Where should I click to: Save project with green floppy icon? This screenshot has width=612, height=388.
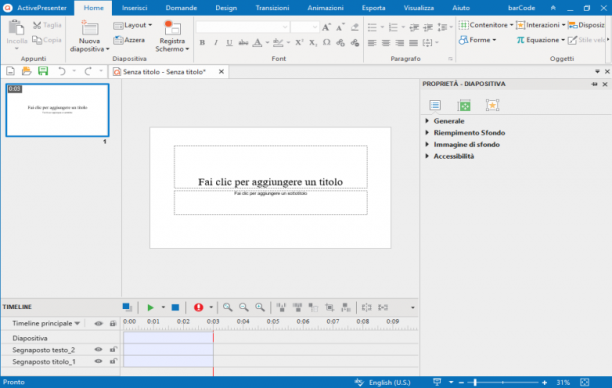pyautogui.click(x=43, y=71)
